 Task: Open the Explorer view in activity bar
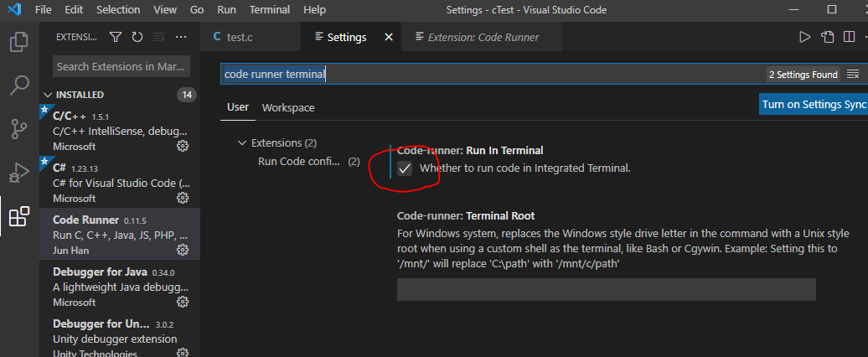18,42
